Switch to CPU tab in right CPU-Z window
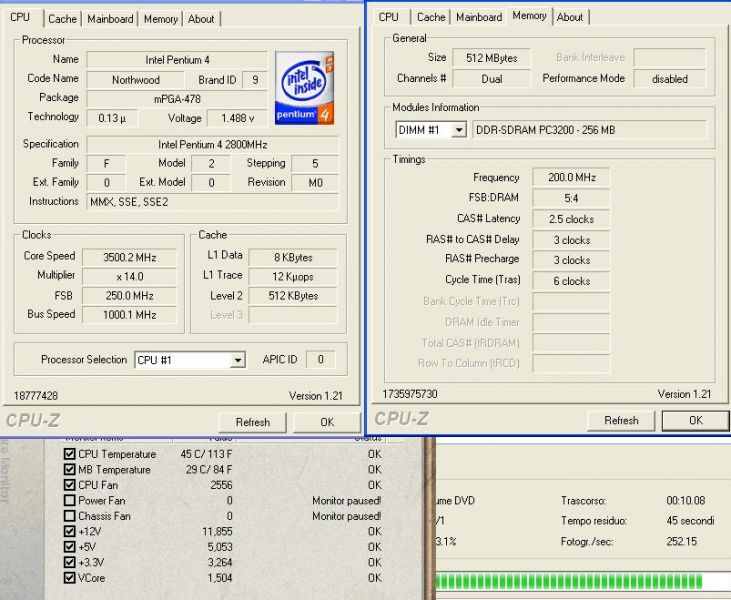Viewport: 731px width, 600px height. click(x=388, y=17)
